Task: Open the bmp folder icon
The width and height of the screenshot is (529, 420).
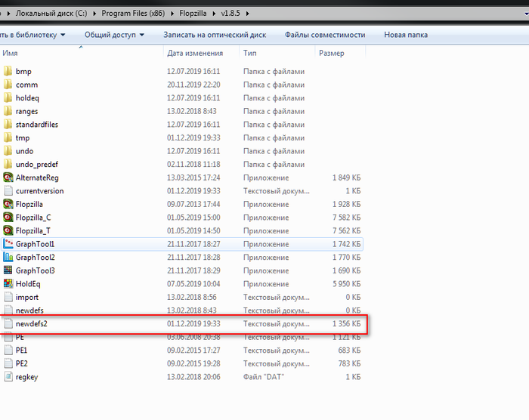Action: point(8,71)
